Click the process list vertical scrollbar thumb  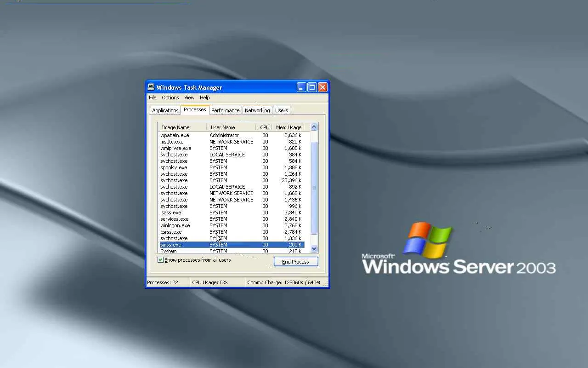pos(314,188)
